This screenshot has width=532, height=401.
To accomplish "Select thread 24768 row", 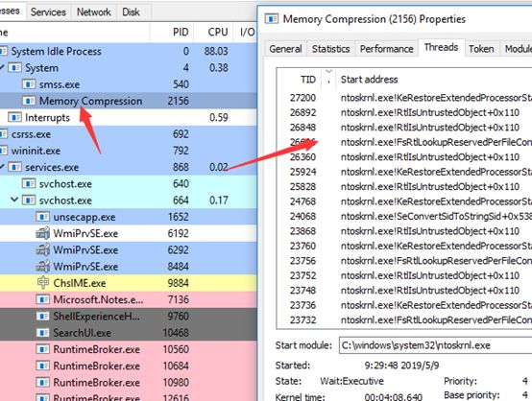I will [404, 201].
